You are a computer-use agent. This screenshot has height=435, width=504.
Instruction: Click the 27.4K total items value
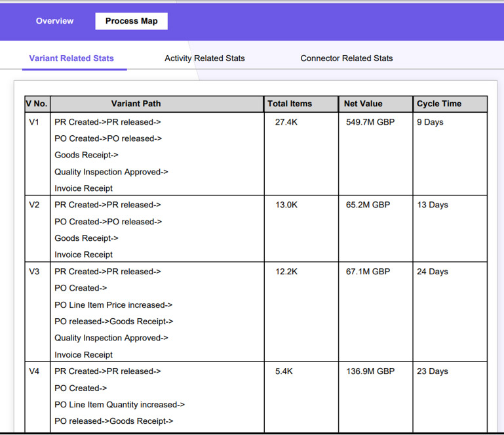pyautogui.click(x=286, y=122)
